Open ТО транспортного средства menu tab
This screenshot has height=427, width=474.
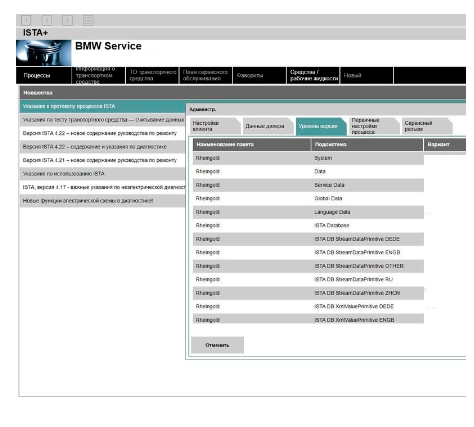(x=152, y=75)
